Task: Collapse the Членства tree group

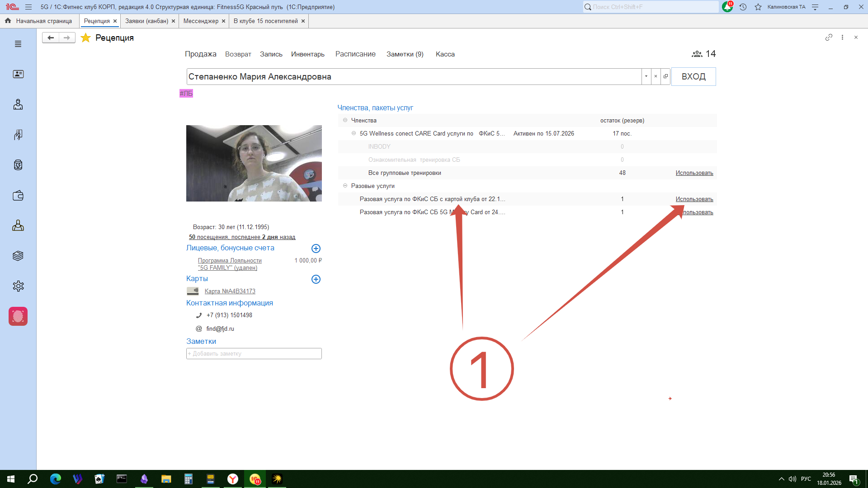Action: pos(345,120)
